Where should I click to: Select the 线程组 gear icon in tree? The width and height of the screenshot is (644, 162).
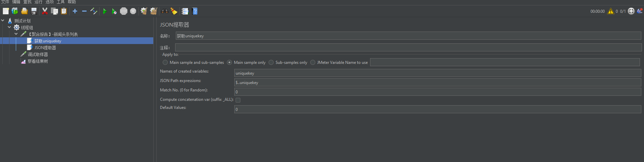tap(16, 28)
